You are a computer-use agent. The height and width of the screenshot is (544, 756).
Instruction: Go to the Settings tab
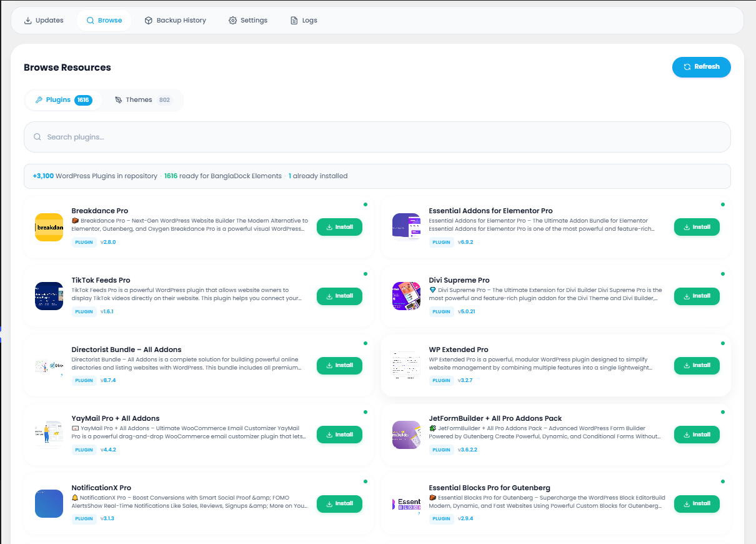(x=247, y=21)
